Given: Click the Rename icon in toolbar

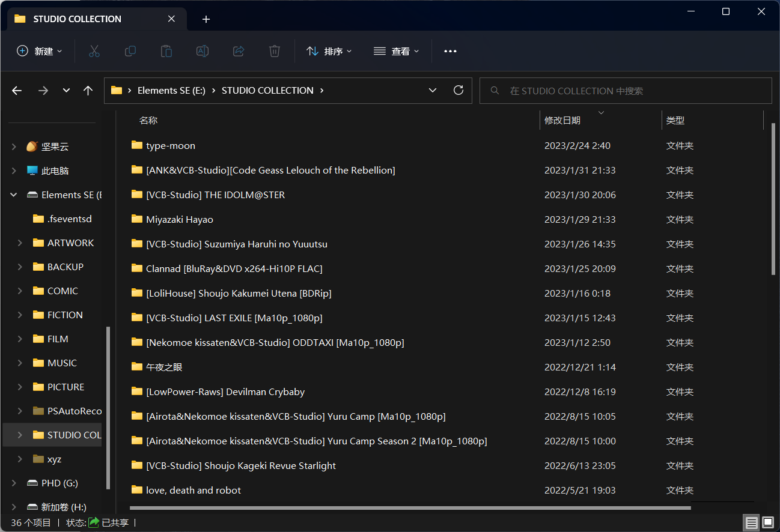Looking at the screenshot, I should pyautogui.click(x=203, y=51).
